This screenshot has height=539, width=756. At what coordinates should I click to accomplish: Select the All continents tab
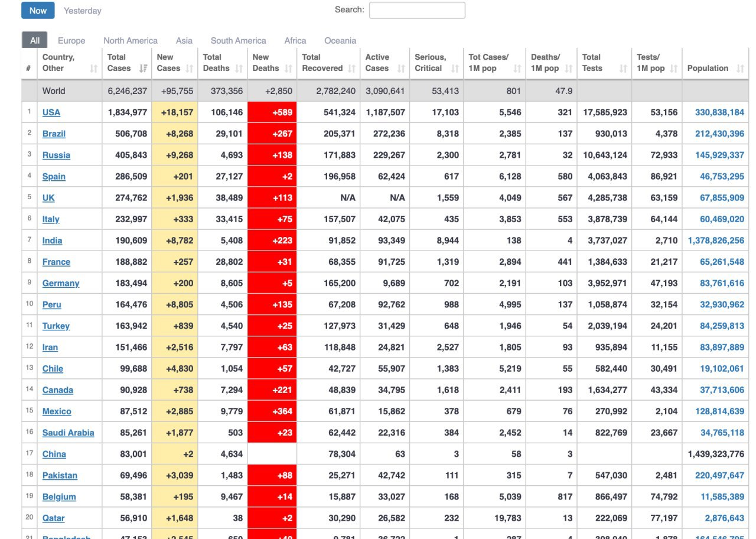pyautogui.click(x=35, y=40)
